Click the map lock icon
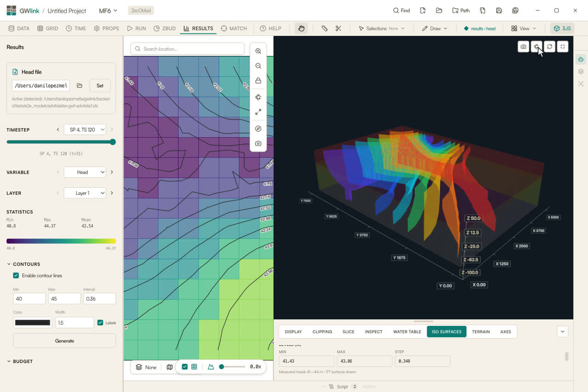 [x=258, y=81]
